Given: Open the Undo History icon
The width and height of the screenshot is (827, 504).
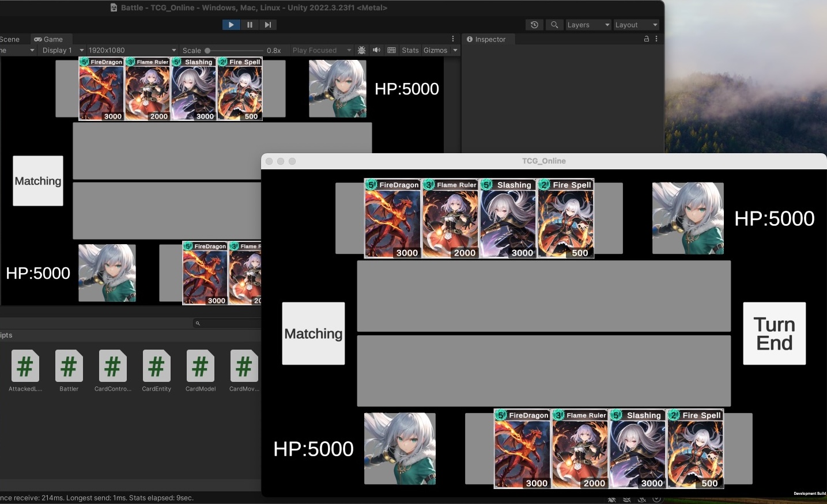Looking at the screenshot, I should click(534, 25).
